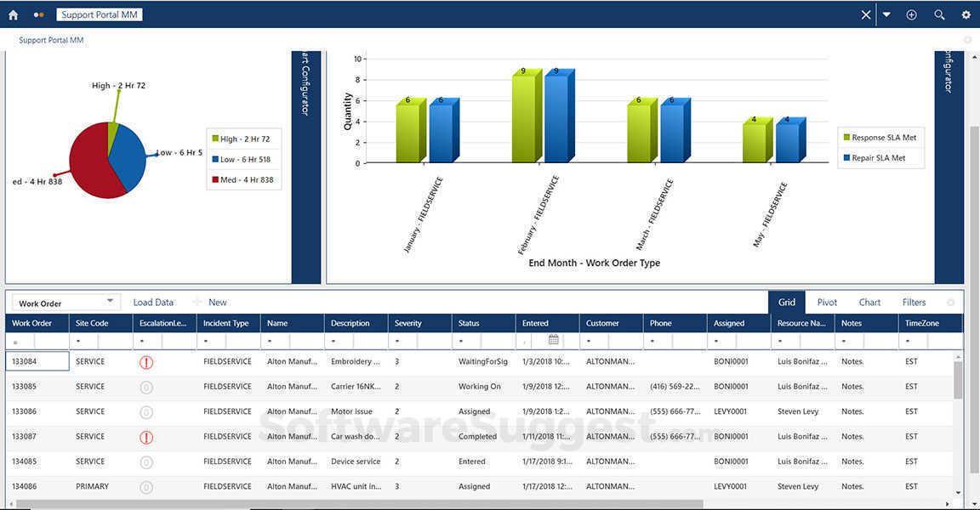The height and width of the screenshot is (510, 980).
Task: Click the orange and white dots app icon
Action: pos(38,14)
